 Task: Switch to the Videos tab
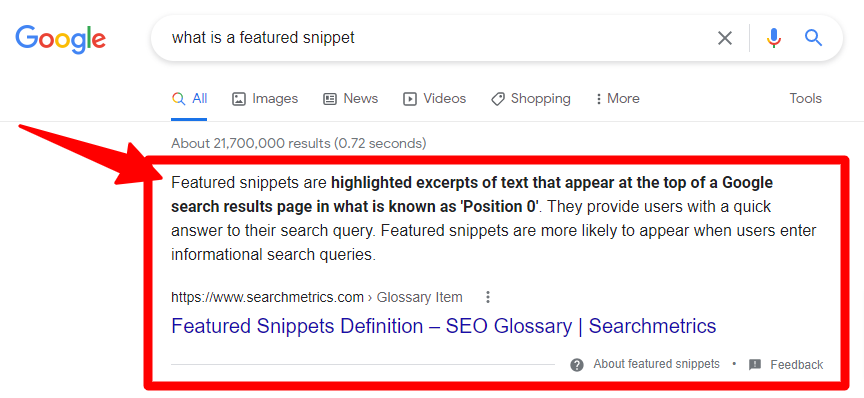434,99
